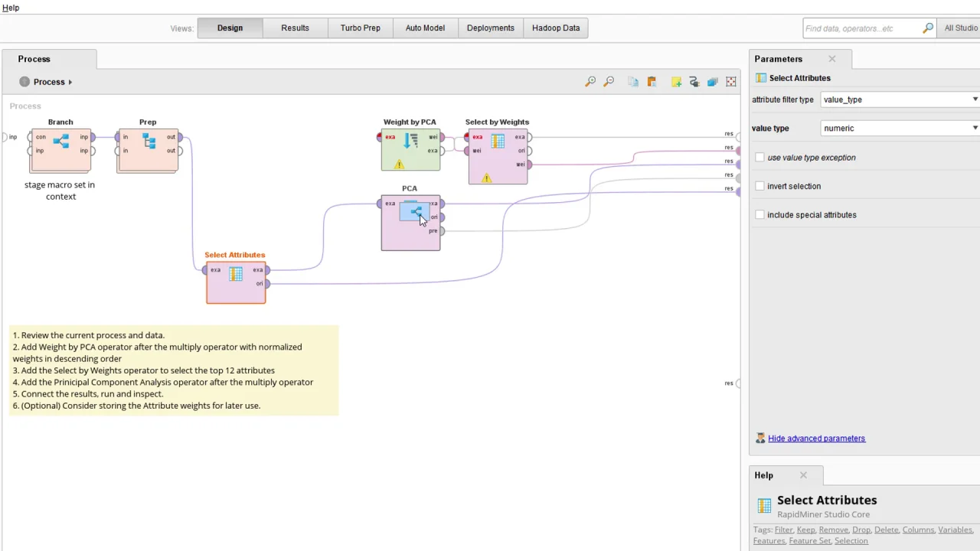The height and width of the screenshot is (551, 980).
Task: Click Hide advanced parameters link
Action: 816,439
